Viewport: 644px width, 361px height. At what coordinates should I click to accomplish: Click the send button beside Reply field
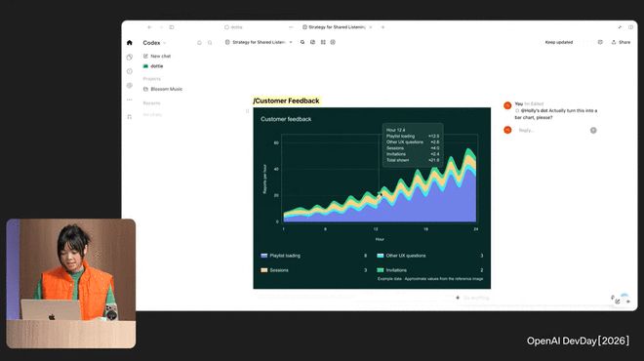coord(593,130)
